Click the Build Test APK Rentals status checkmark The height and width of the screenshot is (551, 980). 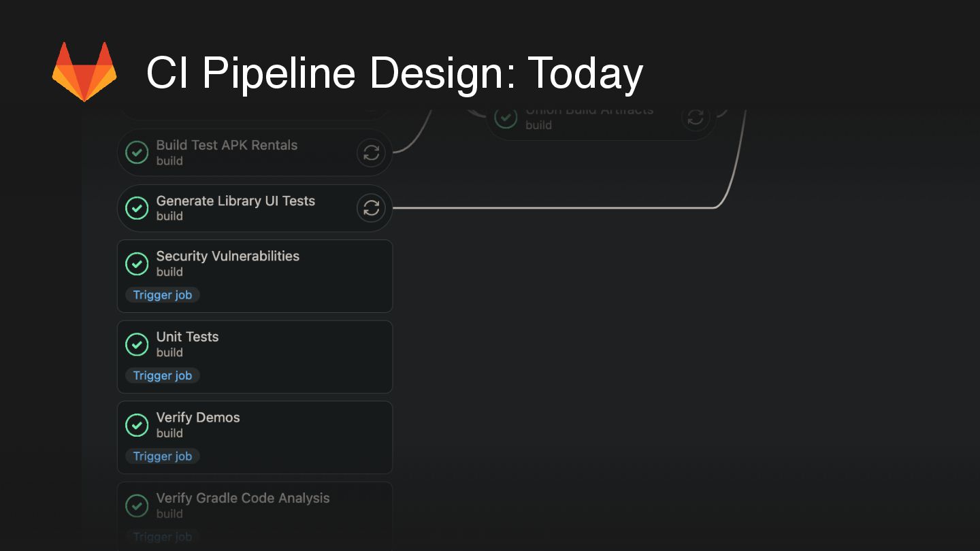tap(137, 153)
